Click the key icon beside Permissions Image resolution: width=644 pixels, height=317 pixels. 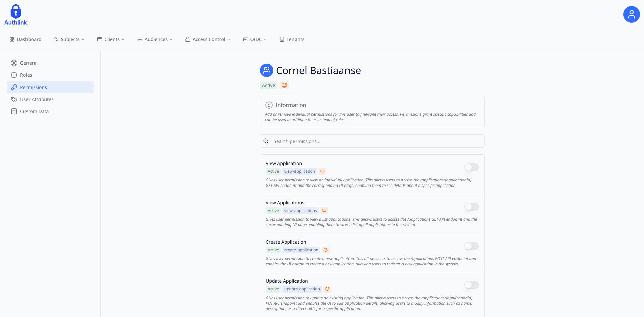14,87
